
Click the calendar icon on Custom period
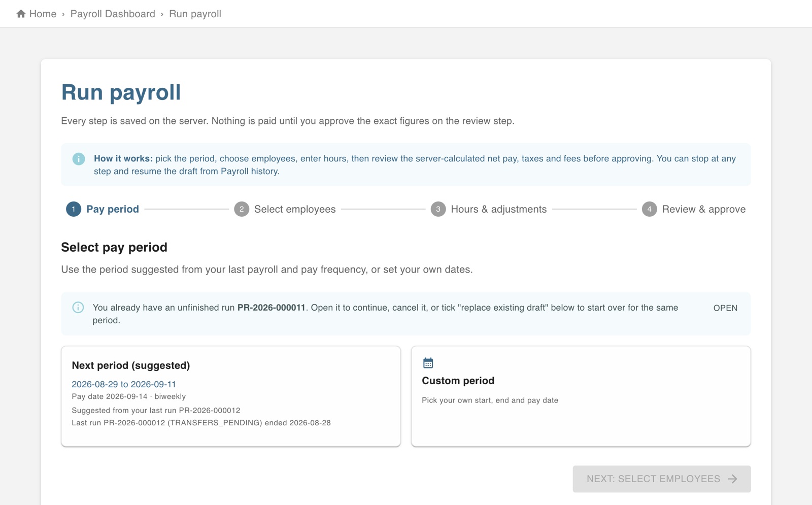coord(428,363)
